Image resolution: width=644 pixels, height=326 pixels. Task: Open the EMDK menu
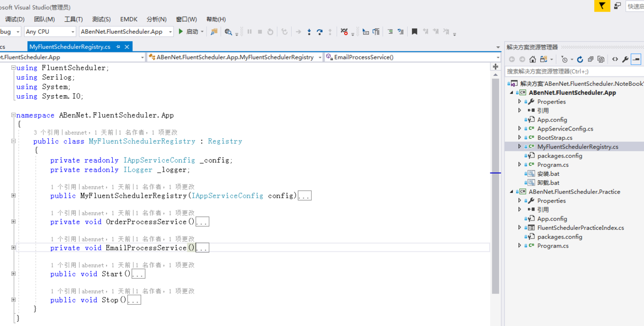pos(129,19)
